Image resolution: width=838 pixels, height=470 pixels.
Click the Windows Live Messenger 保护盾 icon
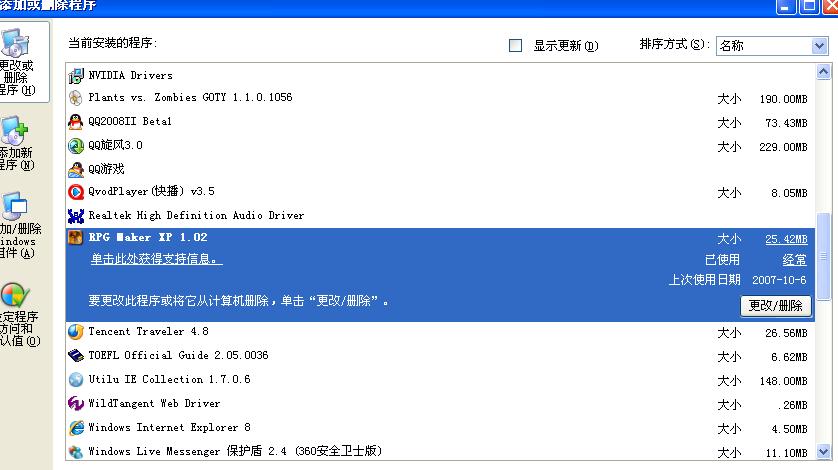76,452
